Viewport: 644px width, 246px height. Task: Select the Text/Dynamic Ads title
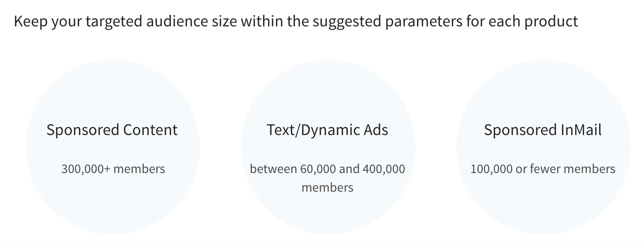pos(327,130)
